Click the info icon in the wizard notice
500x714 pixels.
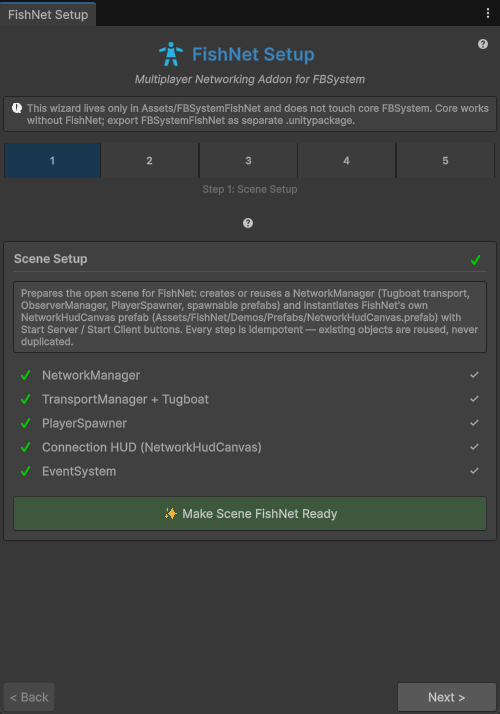(x=17, y=108)
